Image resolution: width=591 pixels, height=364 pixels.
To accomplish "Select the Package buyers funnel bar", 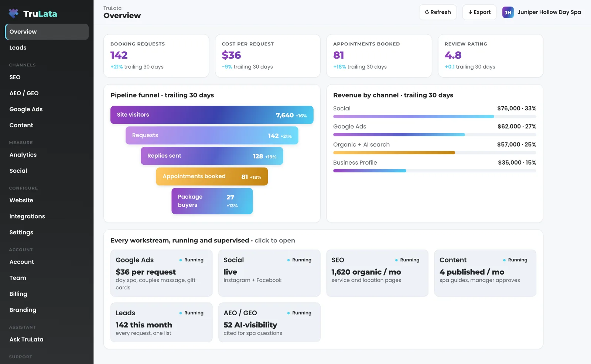I will [x=212, y=201].
